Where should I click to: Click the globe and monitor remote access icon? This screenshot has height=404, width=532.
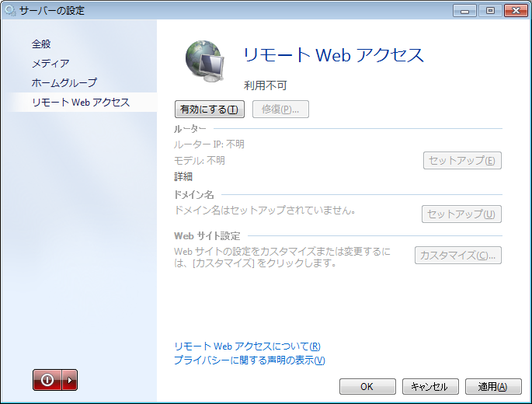(x=205, y=61)
